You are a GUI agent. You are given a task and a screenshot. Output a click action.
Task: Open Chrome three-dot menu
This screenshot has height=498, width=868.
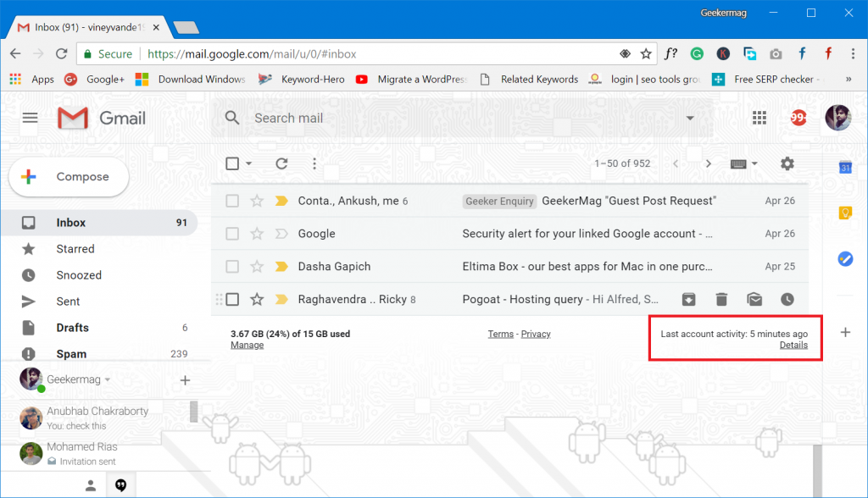point(853,53)
